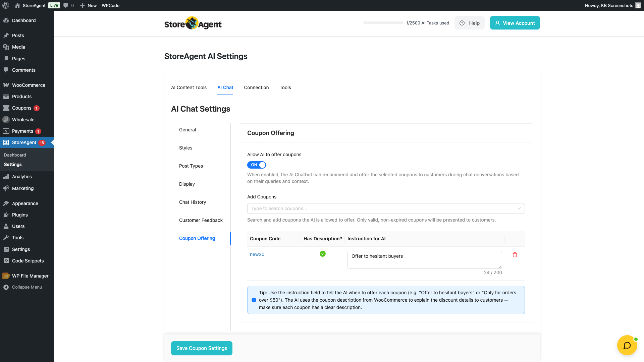Click the Live status badge
This screenshot has height=362, width=644.
(54, 5)
